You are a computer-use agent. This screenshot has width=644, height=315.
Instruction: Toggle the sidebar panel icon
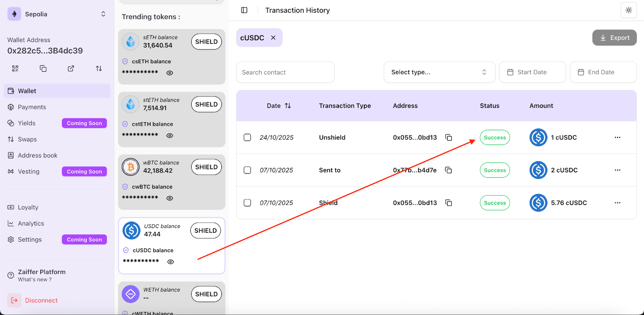[244, 10]
